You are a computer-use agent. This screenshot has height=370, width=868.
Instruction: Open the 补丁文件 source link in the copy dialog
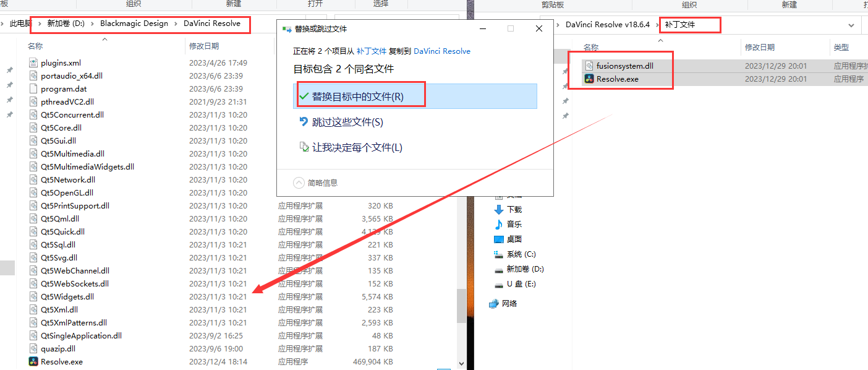coord(372,51)
